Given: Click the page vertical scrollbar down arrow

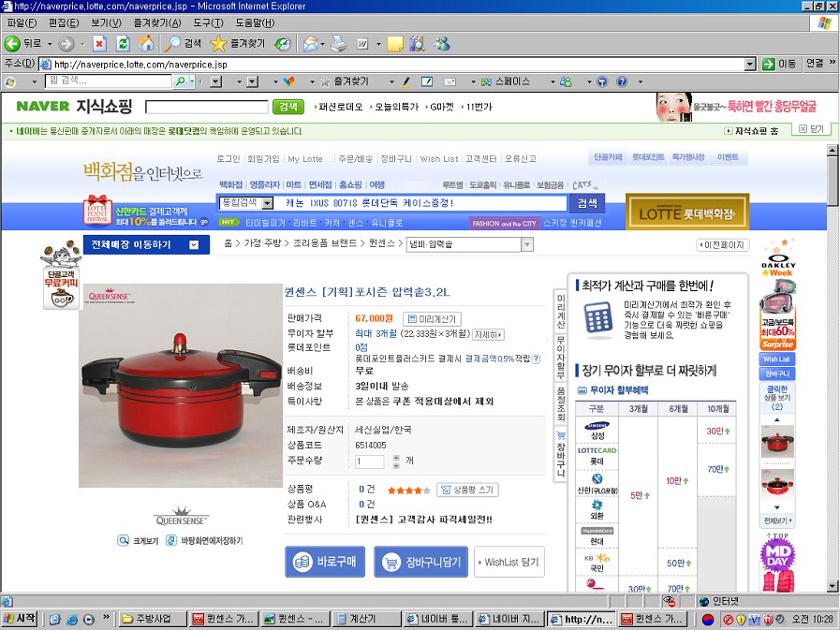Looking at the screenshot, I should [833, 586].
